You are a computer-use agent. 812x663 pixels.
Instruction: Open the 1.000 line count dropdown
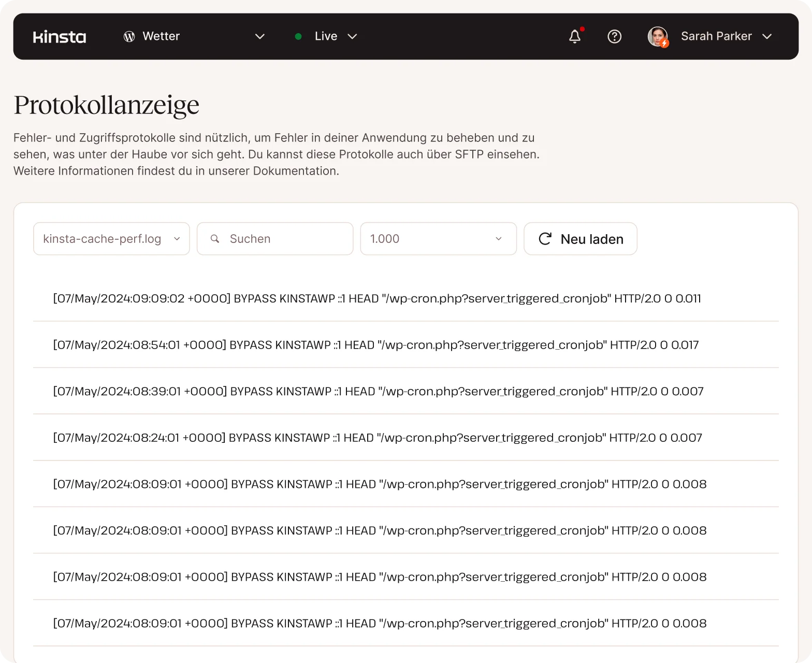point(438,239)
